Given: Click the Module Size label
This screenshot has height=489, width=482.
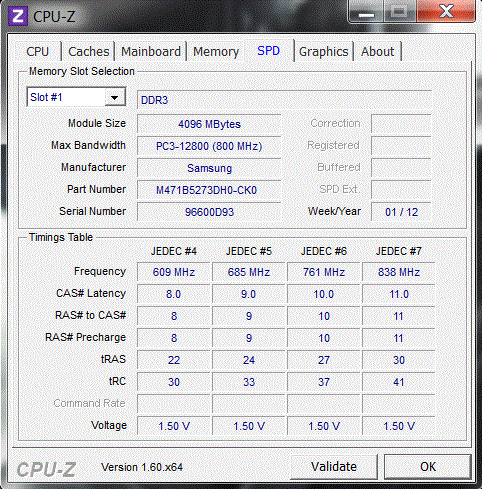Looking at the screenshot, I should point(97,123).
